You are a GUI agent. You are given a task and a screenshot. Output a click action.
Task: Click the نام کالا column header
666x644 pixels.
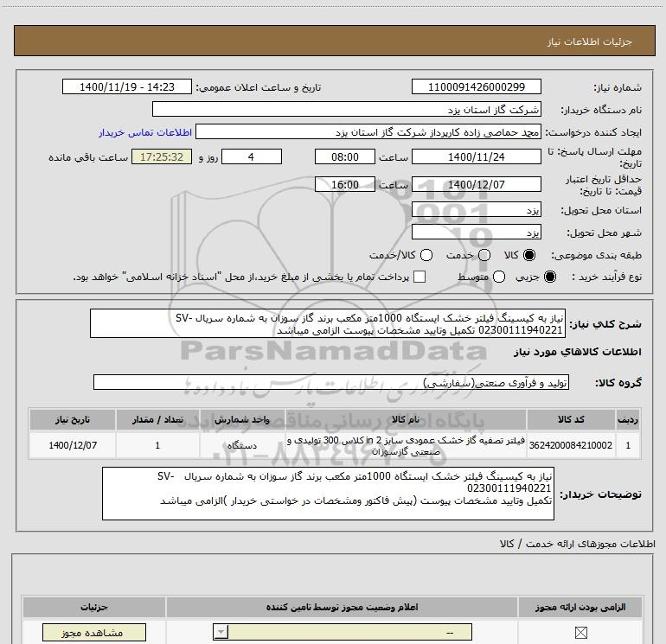pyautogui.click(x=406, y=419)
